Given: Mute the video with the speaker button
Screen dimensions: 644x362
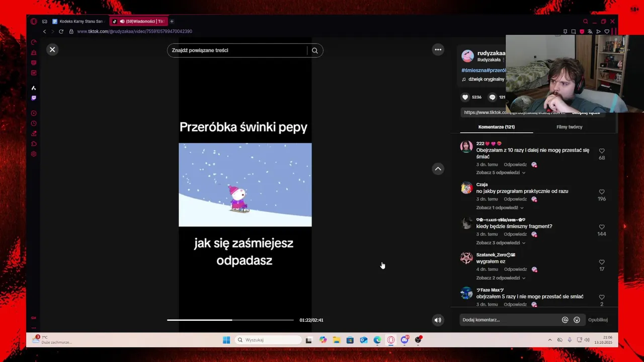Looking at the screenshot, I should point(438,320).
